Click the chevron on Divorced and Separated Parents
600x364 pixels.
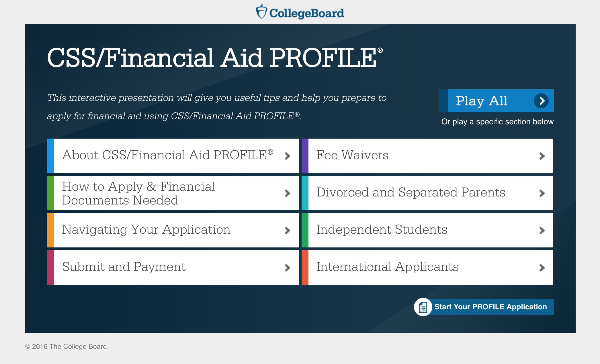542,193
